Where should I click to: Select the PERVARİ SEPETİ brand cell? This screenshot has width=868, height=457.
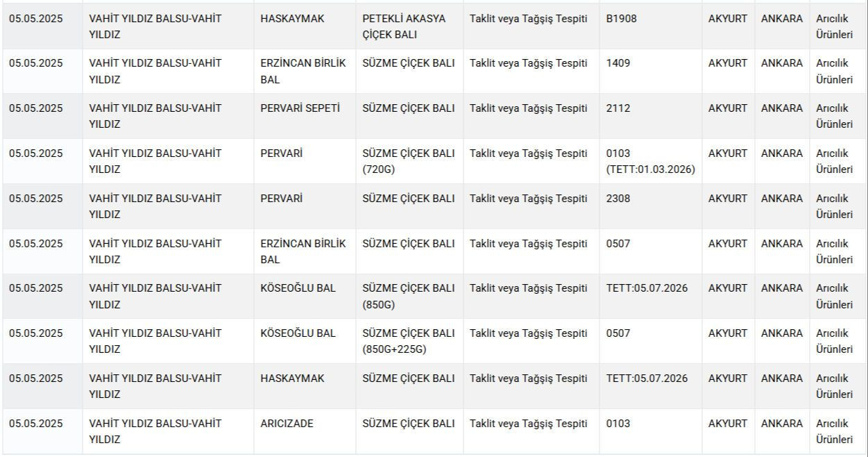coord(300,108)
